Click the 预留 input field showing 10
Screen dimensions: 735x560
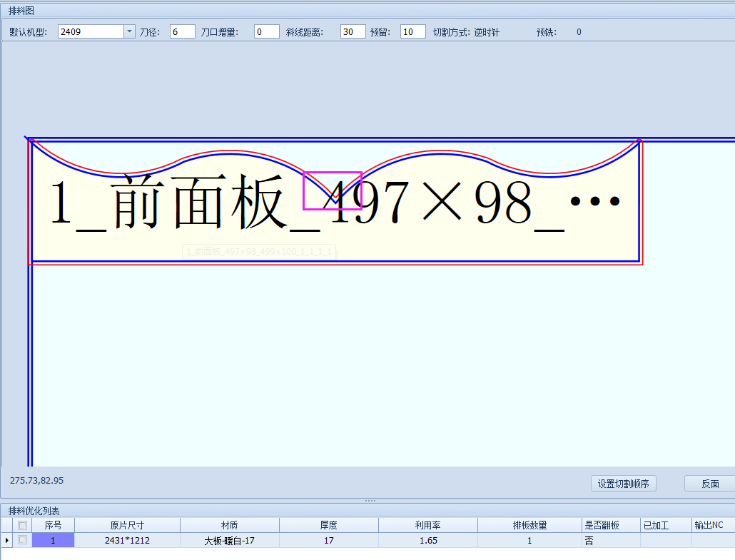coord(413,31)
